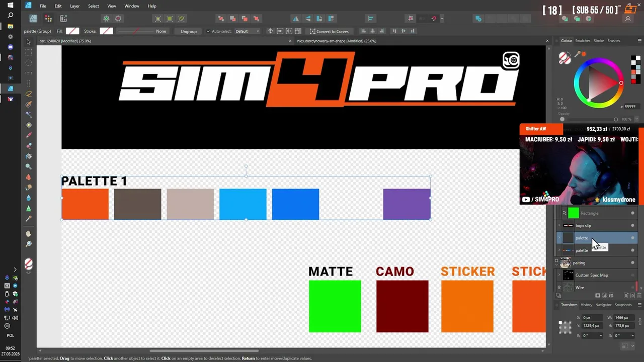Screen dimensions: 644x362
Task: Click the colour picker eyedropper in Colour panel
Action: pyautogui.click(x=579, y=54)
